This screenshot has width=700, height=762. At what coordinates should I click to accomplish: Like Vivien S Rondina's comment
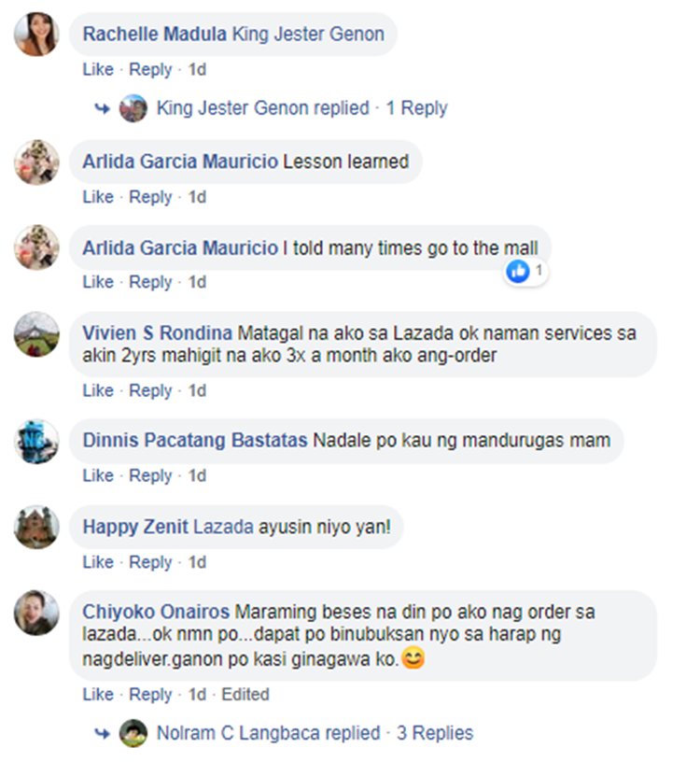pos(98,390)
